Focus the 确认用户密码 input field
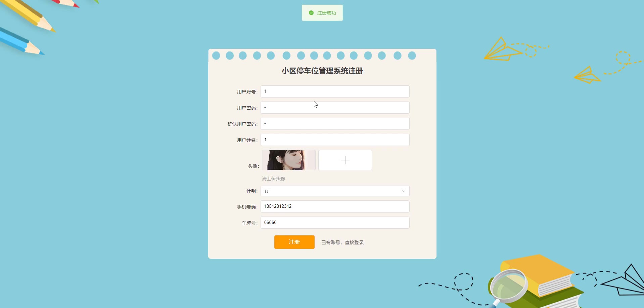This screenshot has width=644, height=308. 335,124
